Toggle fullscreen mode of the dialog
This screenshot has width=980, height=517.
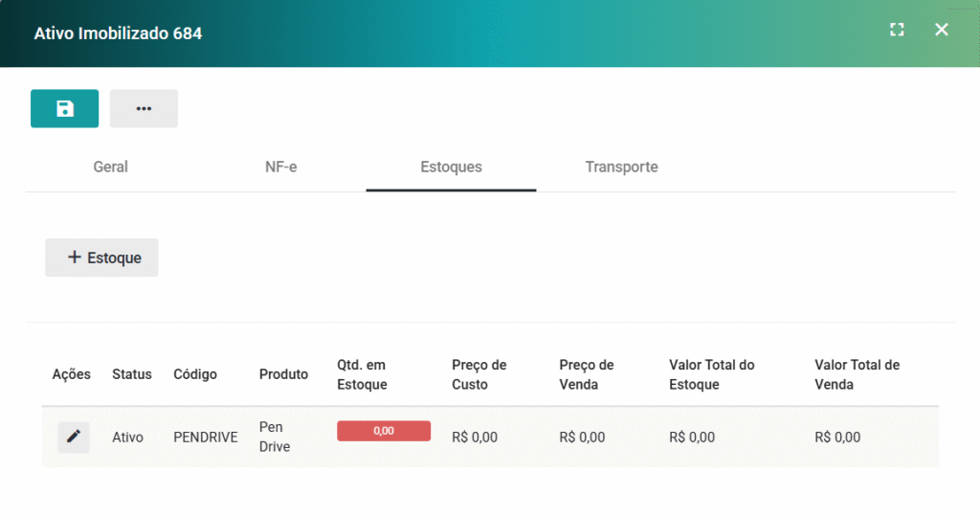(x=897, y=30)
